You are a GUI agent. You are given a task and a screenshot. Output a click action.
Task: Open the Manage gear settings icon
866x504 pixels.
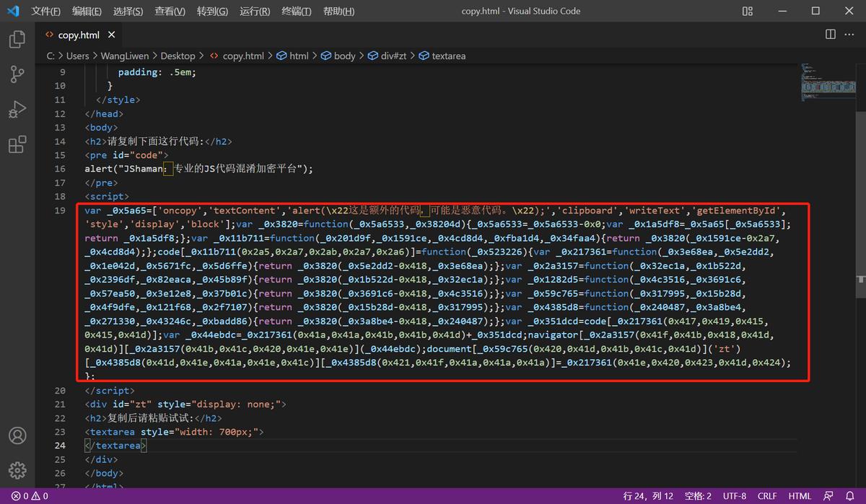pos(16,470)
